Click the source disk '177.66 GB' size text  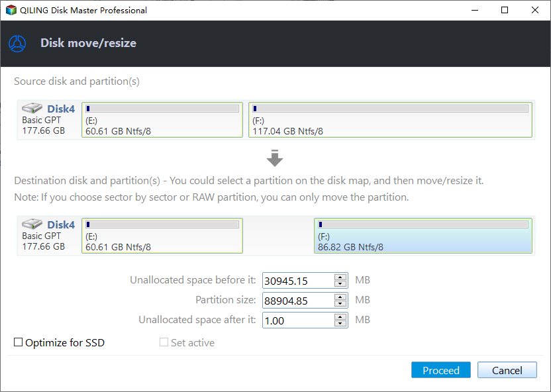click(x=44, y=130)
